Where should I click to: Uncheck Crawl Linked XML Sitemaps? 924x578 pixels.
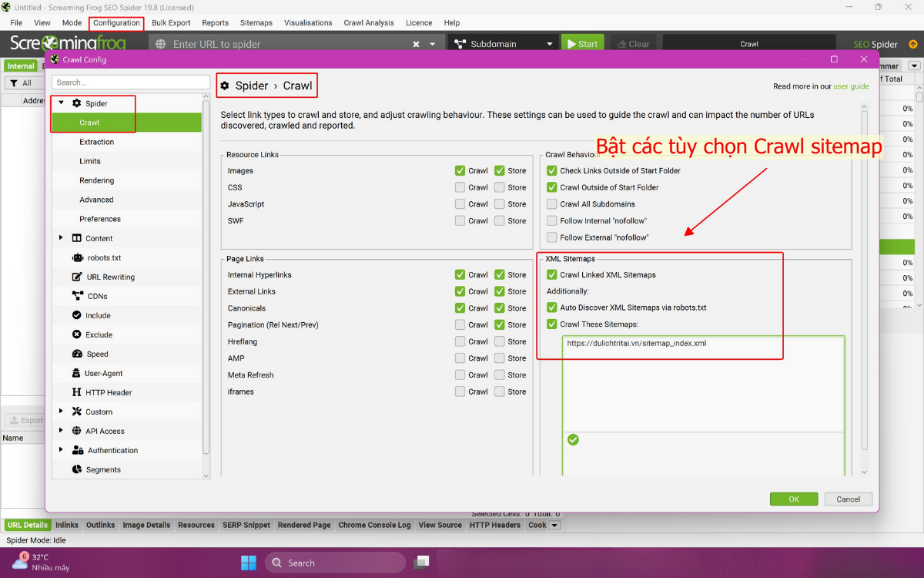click(551, 274)
